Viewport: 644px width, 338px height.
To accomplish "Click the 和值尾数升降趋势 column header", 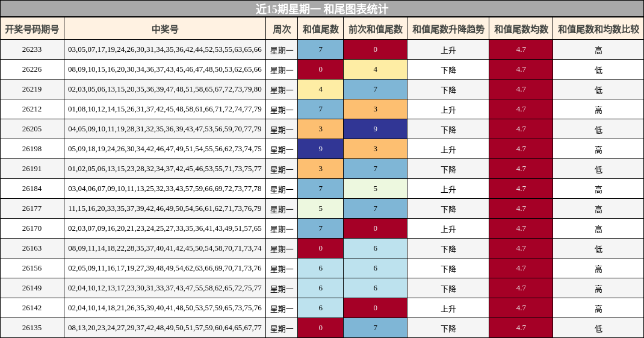I will [x=448, y=29].
